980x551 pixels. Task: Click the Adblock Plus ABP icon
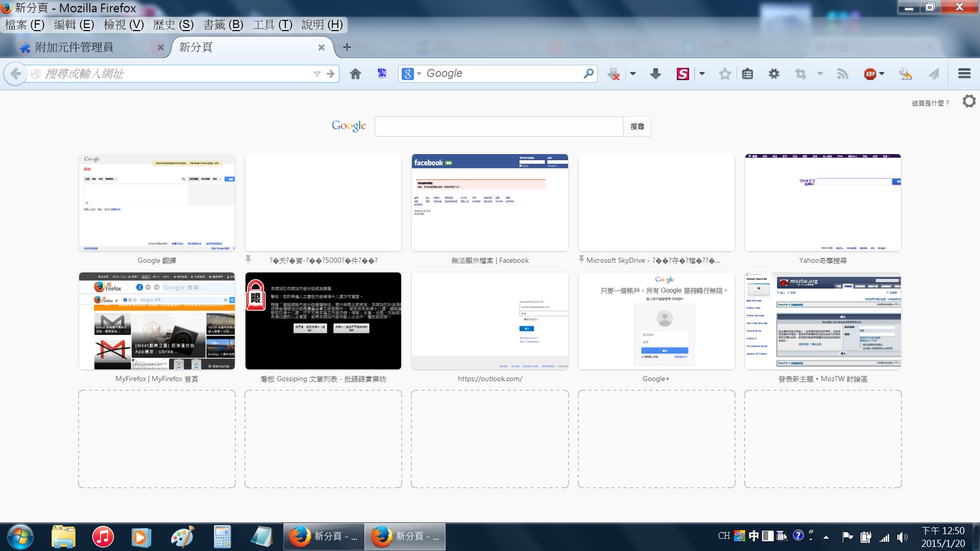coord(870,74)
